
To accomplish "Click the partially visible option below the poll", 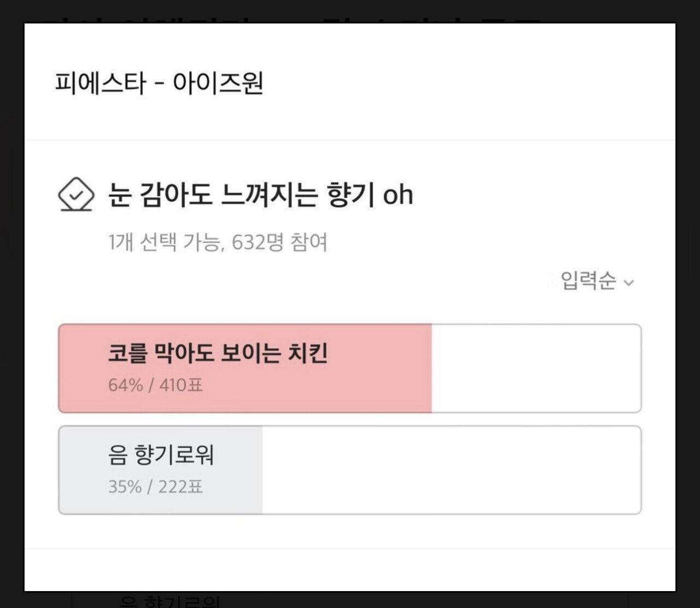I will [x=170, y=601].
